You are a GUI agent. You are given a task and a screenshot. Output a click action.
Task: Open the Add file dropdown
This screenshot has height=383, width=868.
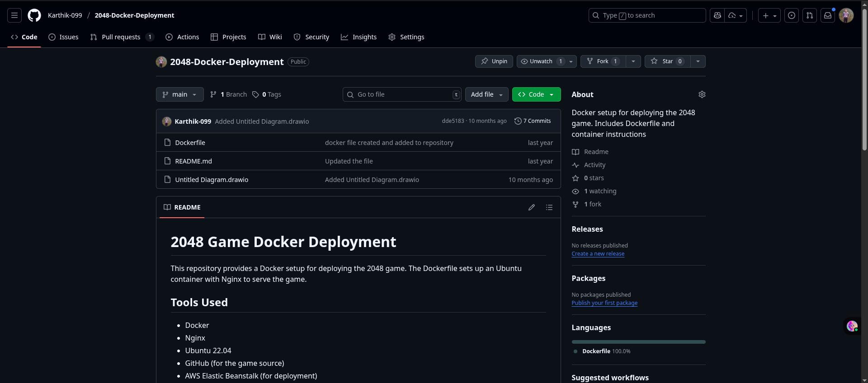coord(487,94)
